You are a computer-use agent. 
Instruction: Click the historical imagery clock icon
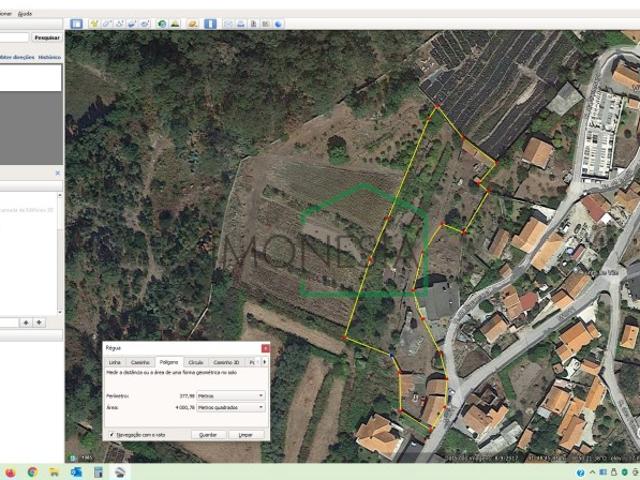162,23
